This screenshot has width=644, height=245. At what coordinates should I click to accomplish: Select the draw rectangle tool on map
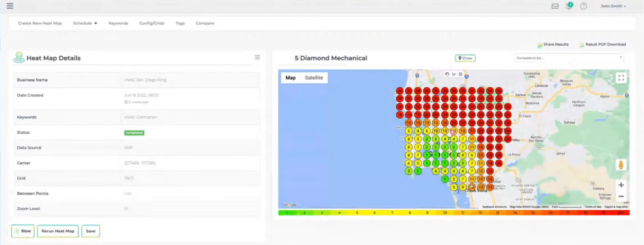coord(460,74)
